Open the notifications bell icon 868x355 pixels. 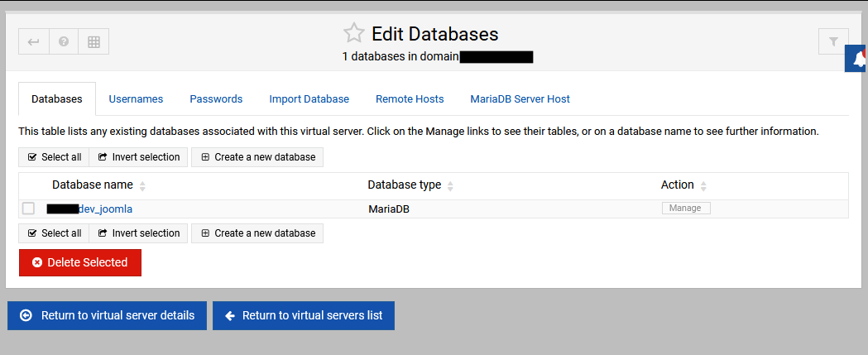(859, 60)
